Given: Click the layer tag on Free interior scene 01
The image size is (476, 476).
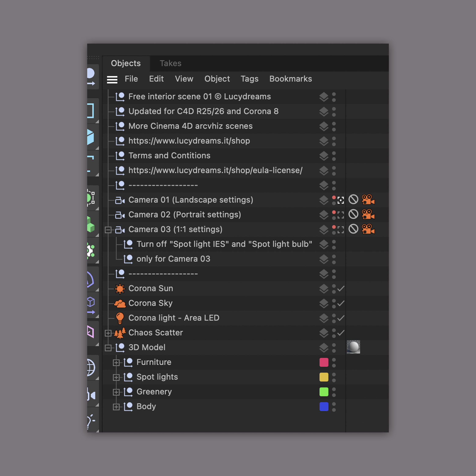Looking at the screenshot, I should (324, 97).
